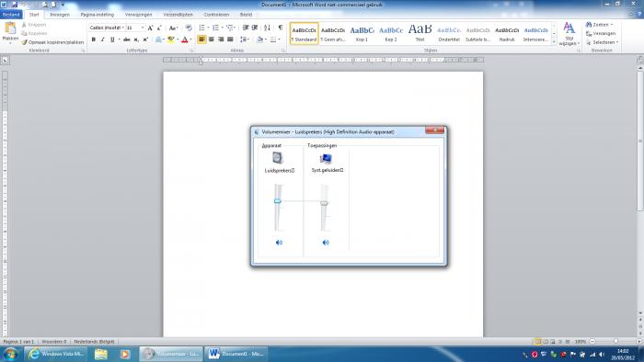Apply the red font color

pos(185,40)
